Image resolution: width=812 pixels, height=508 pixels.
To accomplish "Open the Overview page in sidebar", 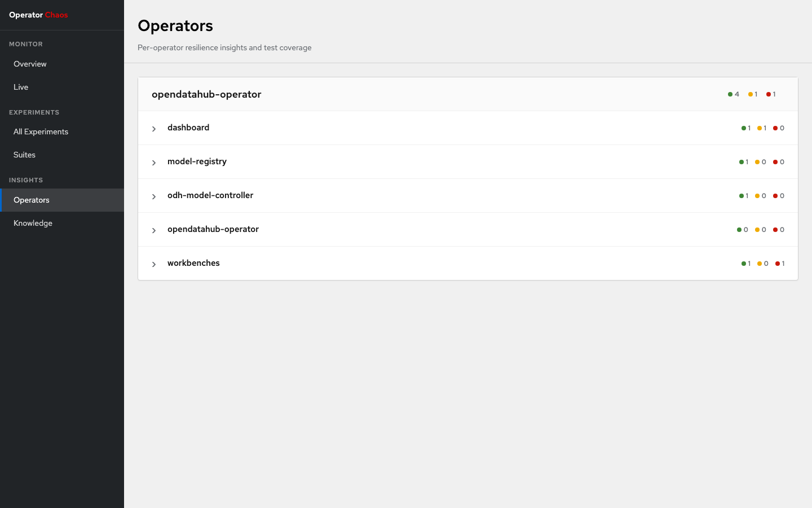I will [x=30, y=64].
